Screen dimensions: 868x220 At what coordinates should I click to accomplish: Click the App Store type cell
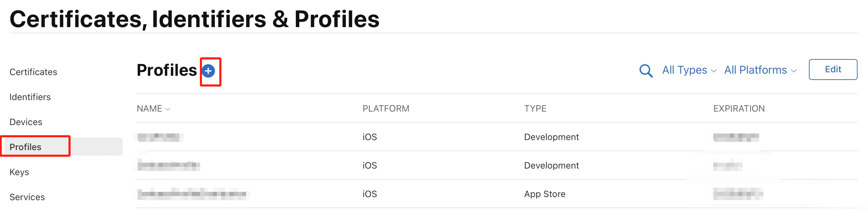pyautogui.click(x=545, y=194)
